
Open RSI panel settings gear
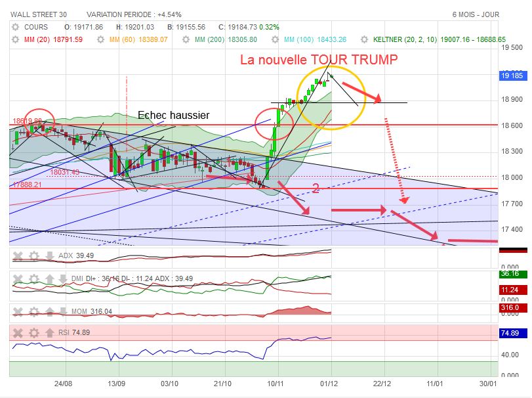34,333
